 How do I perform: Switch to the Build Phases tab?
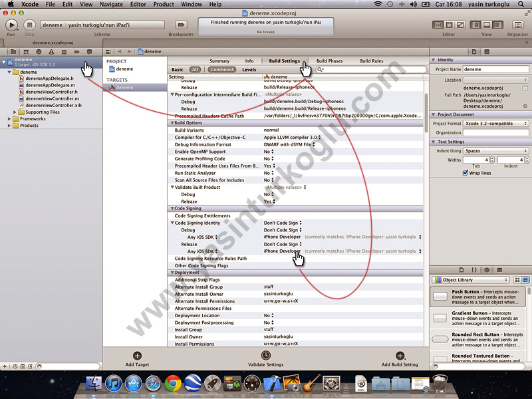[329, 61]
